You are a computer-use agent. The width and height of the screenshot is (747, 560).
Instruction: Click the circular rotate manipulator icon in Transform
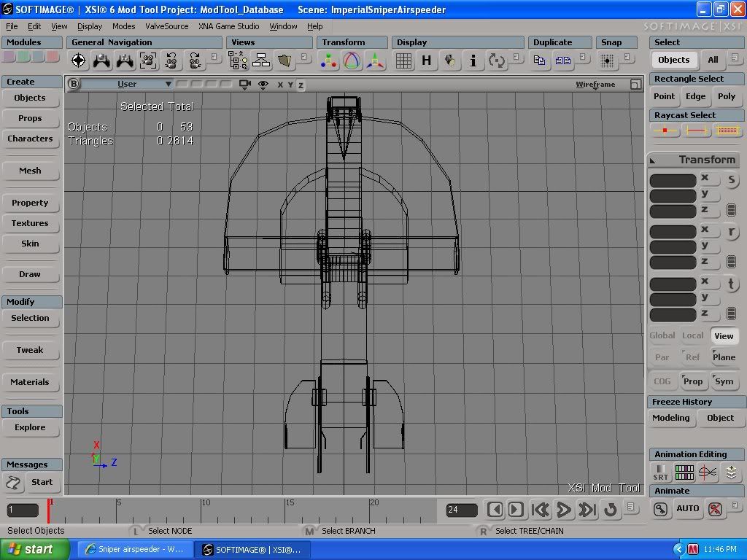click(352, 61)
